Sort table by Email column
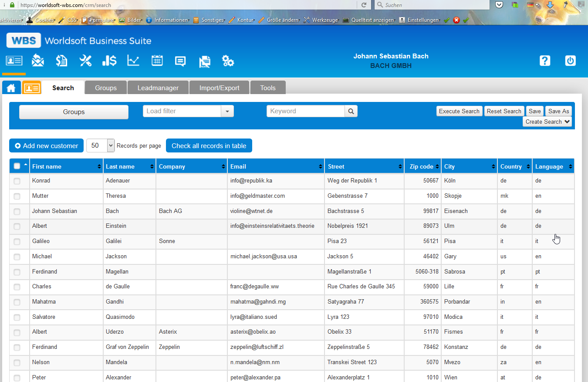The image size is (588, 382). click(276, 166)
